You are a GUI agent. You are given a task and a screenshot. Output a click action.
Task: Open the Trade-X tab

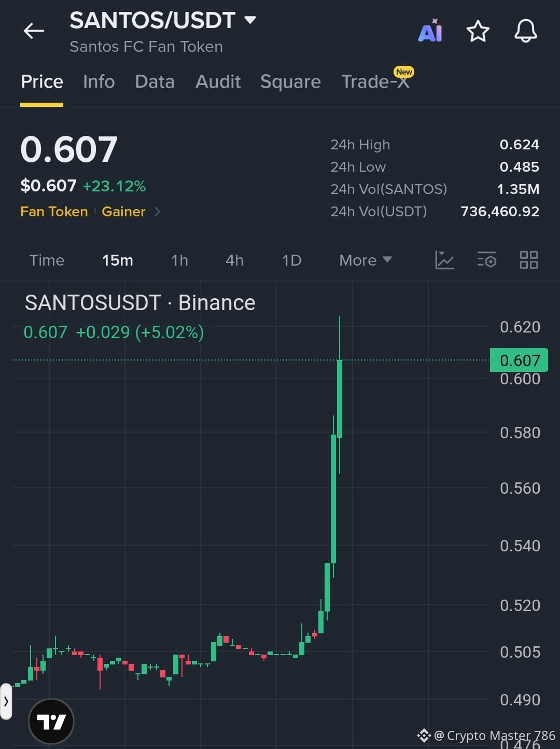tap(376, 82)
